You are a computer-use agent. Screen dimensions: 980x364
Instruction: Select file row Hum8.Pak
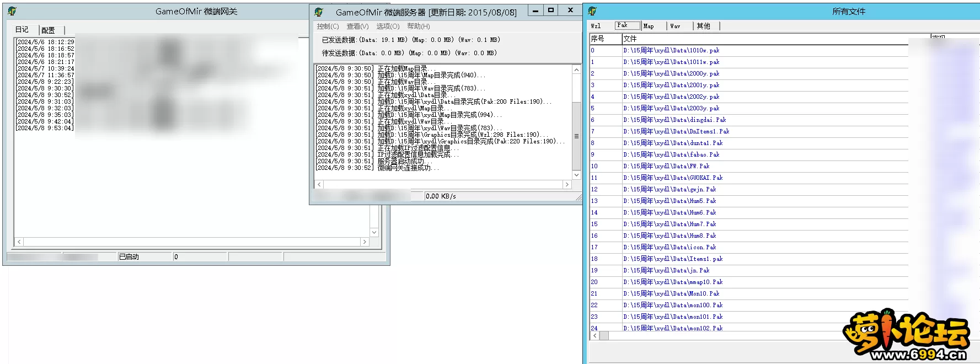tap(749, 235)
